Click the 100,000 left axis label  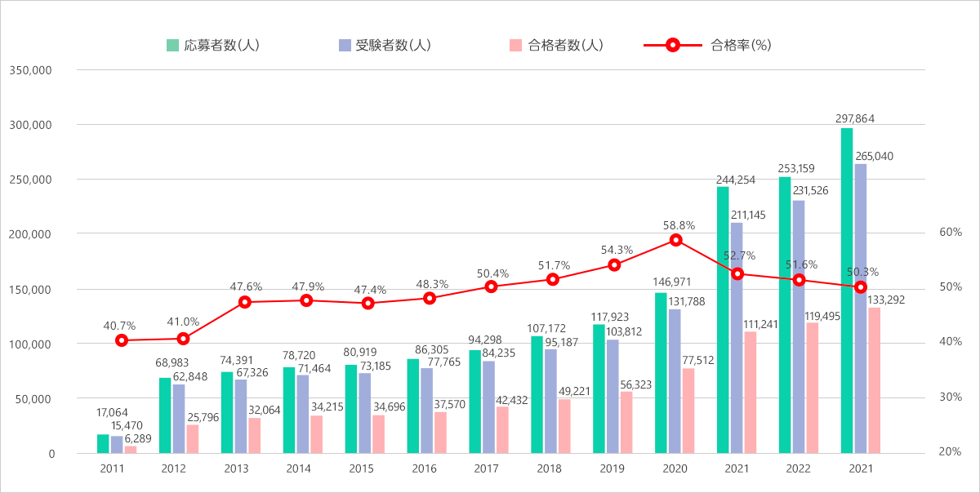point(32,344)
